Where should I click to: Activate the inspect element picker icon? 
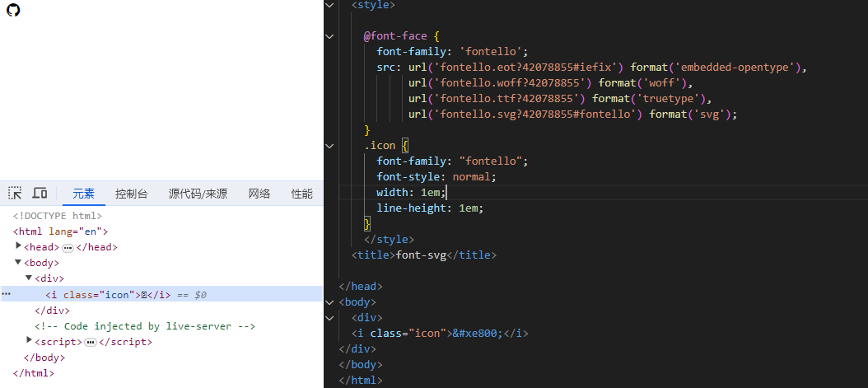(x=15, y=193)
